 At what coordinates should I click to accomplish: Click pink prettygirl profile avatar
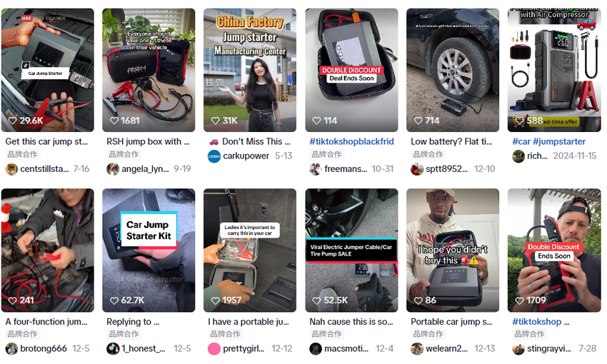click(214, 349)
